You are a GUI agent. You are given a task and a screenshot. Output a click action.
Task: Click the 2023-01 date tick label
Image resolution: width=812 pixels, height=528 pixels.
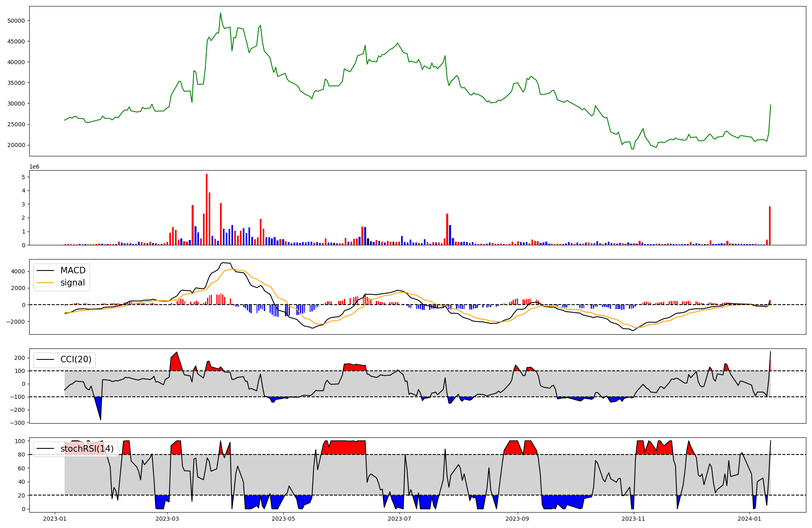point(55,519)
